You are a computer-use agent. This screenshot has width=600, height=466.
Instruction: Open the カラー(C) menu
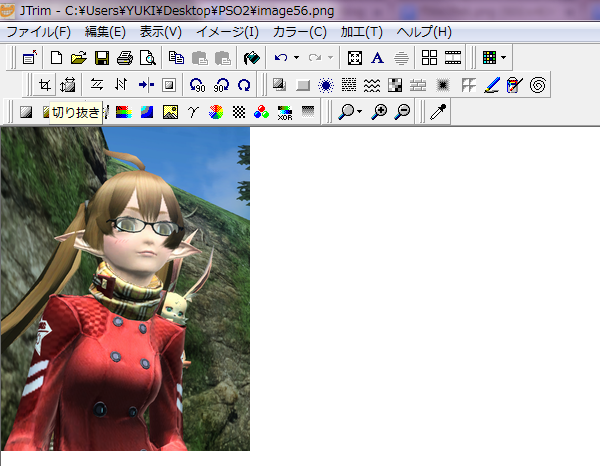300,32
